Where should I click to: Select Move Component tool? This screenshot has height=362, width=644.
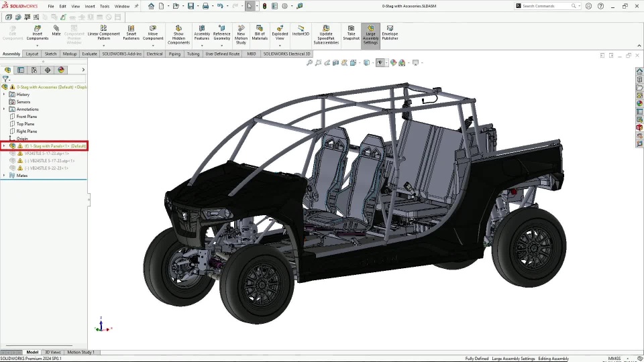[x=153, y=33]
